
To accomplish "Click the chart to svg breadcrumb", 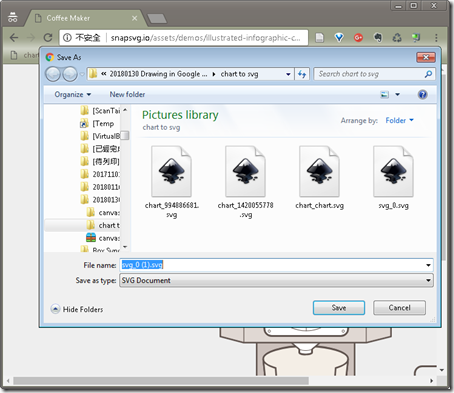I will click(x=239, y=74).
